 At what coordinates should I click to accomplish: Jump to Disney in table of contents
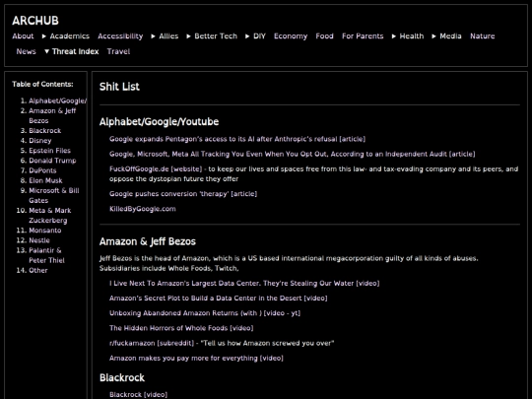[x=40, y=141]
